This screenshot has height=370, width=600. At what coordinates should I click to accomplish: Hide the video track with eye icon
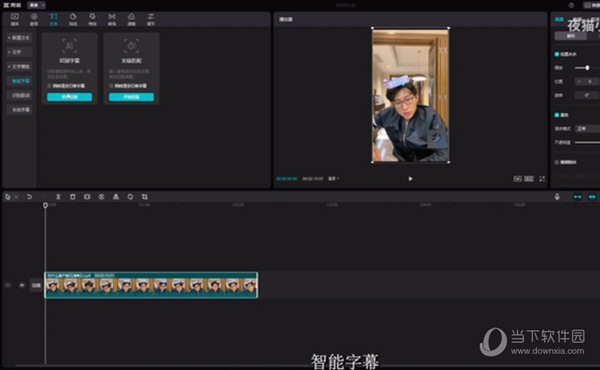pos(22,285)
